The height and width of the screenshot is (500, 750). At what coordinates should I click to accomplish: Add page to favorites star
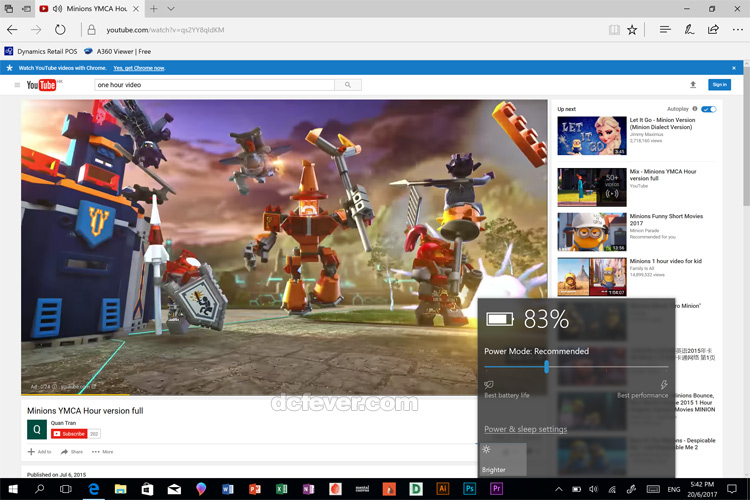click(x=632, y=30)
